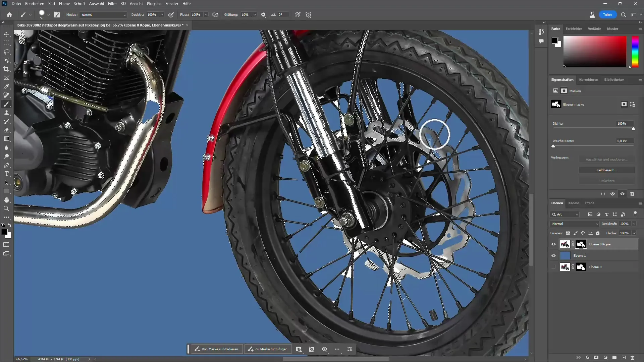This screenshot has width=644, height=362.
Task: Toggle visibility of Ebene 0 Kopie layer
Action: 554,244
